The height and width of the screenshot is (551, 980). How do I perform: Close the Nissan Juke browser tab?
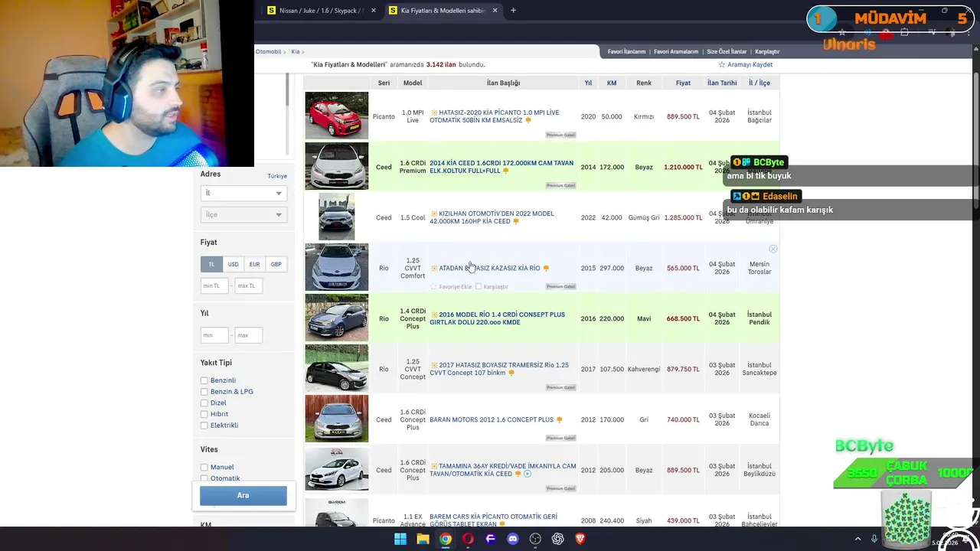tap(374, 11)
